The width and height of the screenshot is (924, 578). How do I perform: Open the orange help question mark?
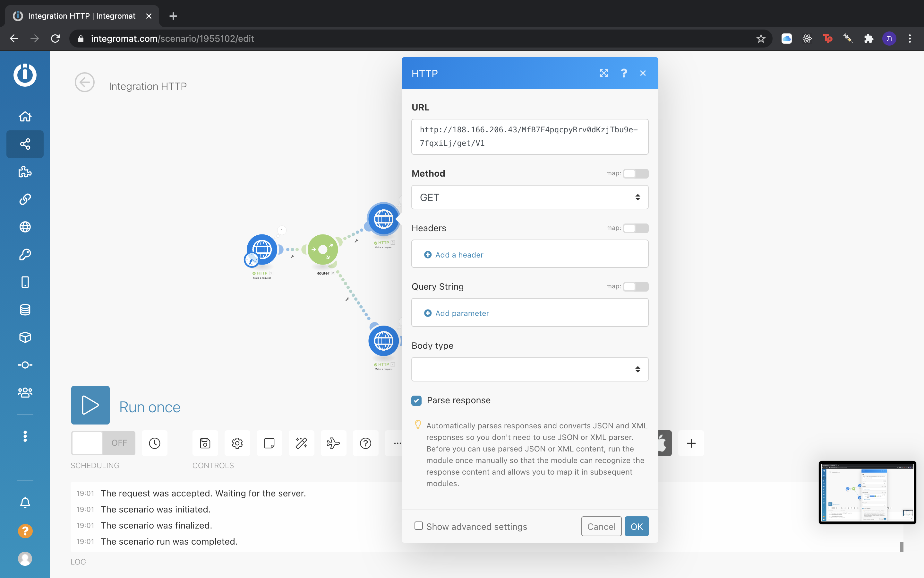pos(25,531)
